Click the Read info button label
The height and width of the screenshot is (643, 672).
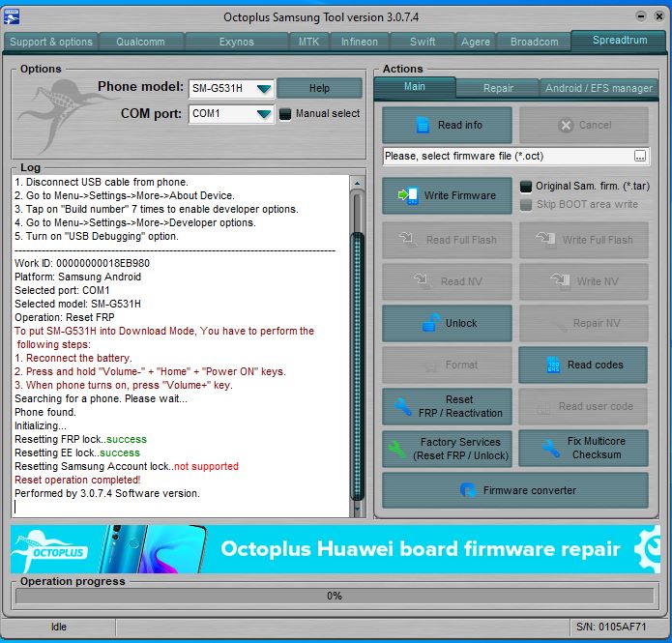460,125
